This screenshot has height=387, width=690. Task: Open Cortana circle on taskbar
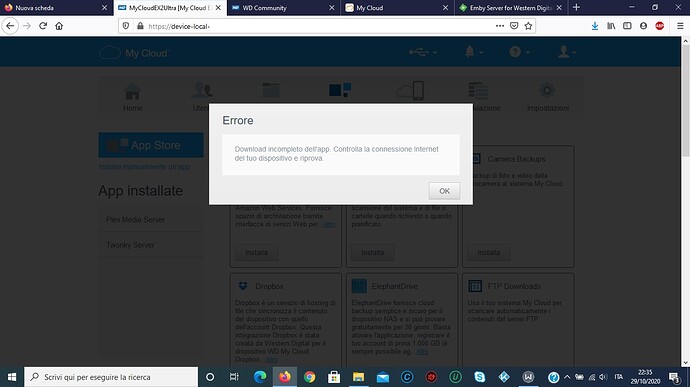pos(210,377)
